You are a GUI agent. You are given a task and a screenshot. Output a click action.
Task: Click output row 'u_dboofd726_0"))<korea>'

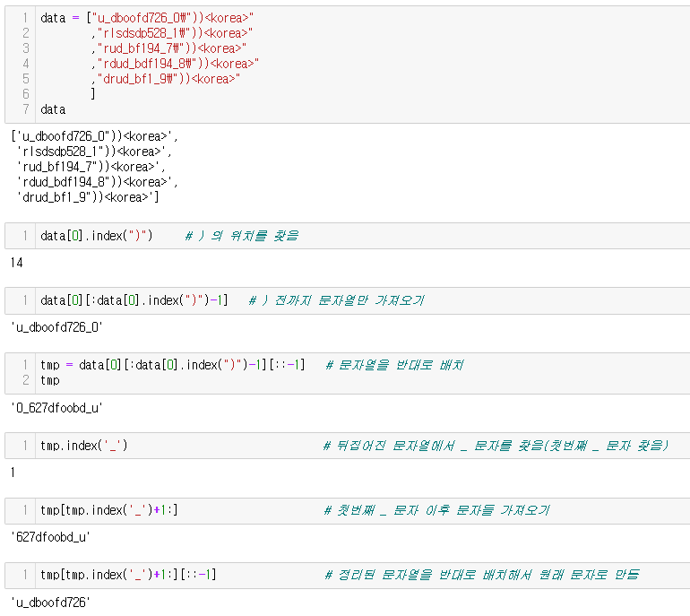point(95,136)
